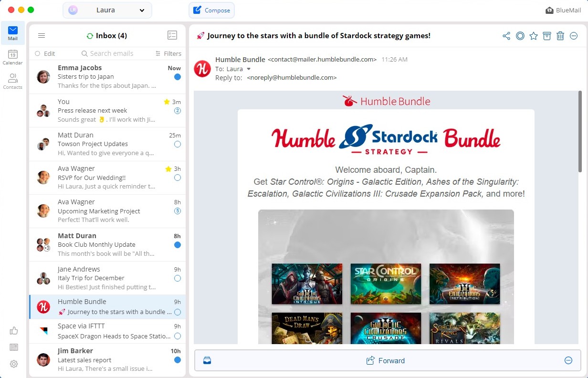Viewport: 588px width, 378px height.
Task: Expand the To: Laura recipient details
Action: coord(248,69)
